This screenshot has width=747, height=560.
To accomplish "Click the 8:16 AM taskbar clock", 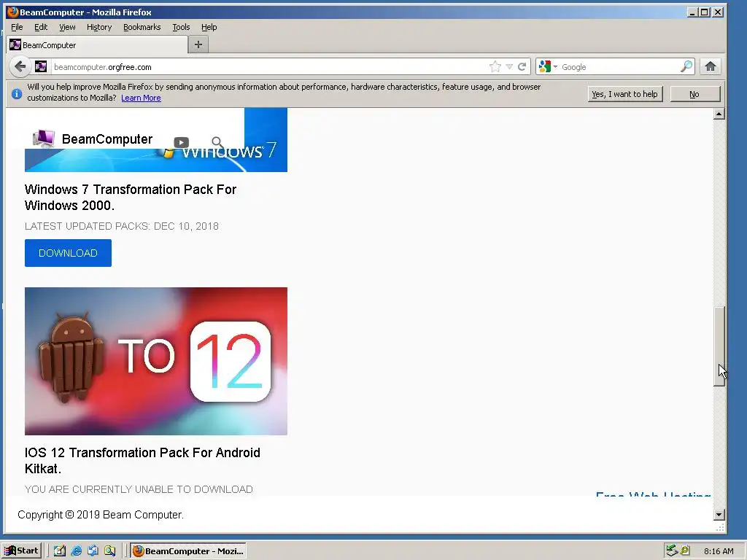I will [719, 551].
